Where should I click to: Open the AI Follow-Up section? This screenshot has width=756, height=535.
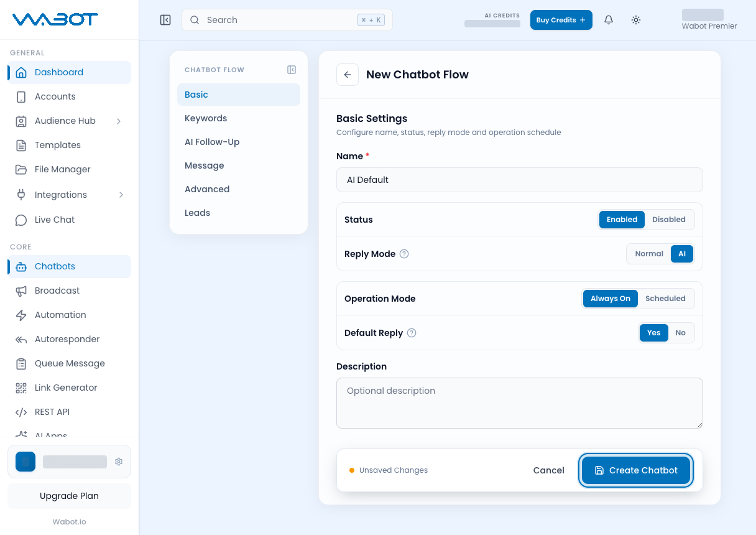click(x=239, y=142)
